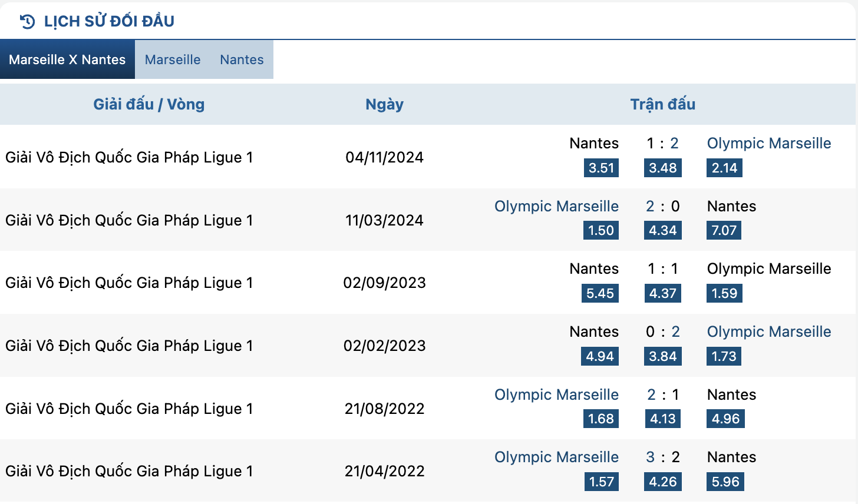Screen dimensions: 858x504
Task: Click the 2 : 1 score on 21/08/2022
Action: [662, 394]
